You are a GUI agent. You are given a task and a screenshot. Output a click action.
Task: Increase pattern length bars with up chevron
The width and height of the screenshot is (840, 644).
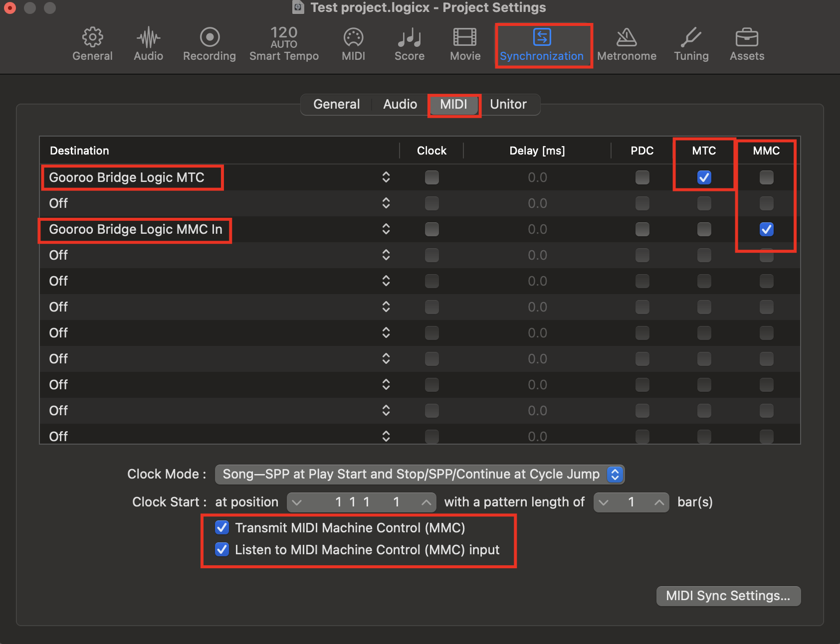[659, 502]
